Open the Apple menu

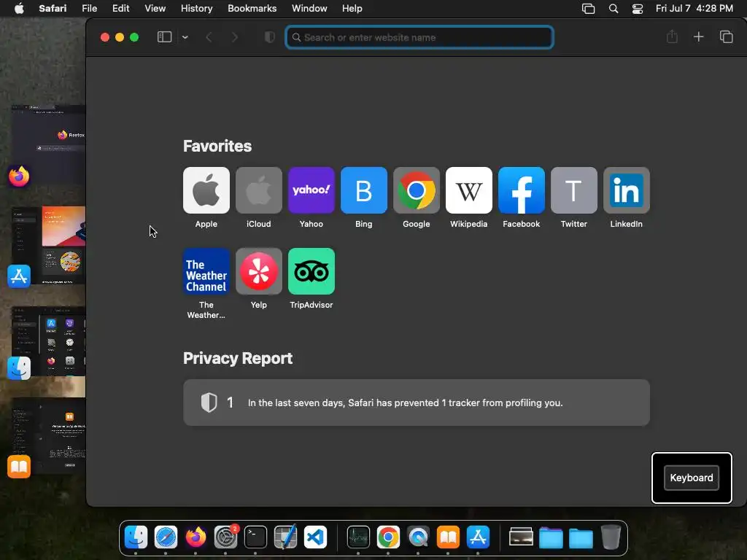[19, 9]
